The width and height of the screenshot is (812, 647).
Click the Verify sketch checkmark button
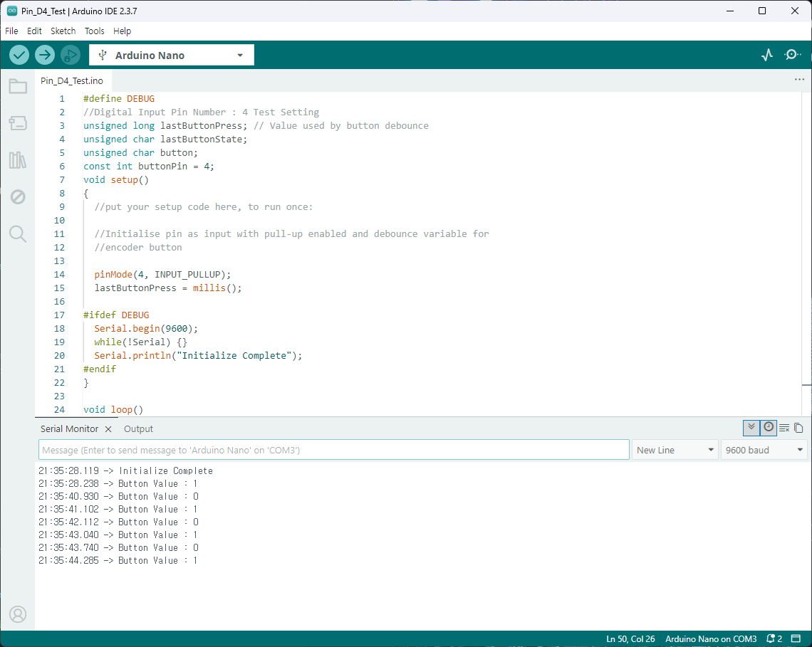tap(19, 55)
